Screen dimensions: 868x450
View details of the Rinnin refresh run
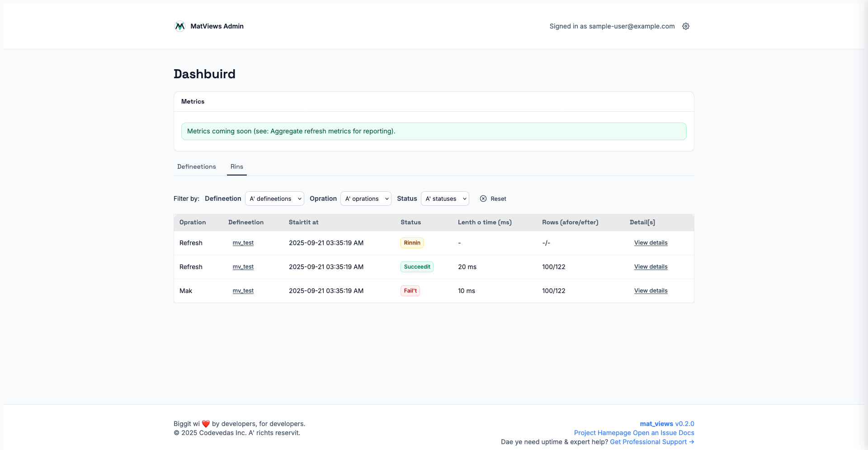[651, 243]
